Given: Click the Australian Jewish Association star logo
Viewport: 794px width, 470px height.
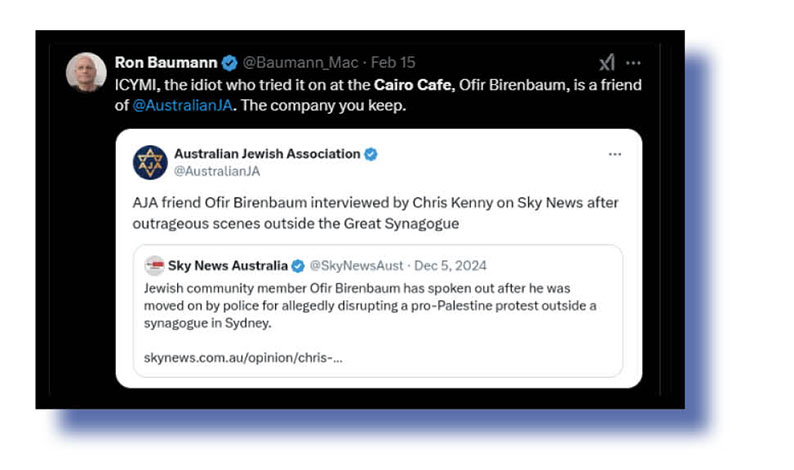Looking at the screenshot, I should (151, 162).
